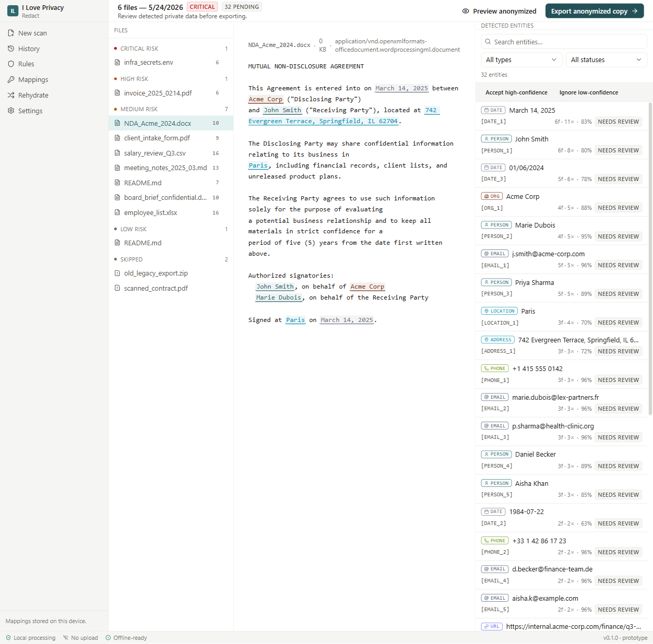This screenshot has height=644, width=653.
Task: Click EMAIL tag of j.smith@acme-corp.com
Action: (x=495, y=254)
